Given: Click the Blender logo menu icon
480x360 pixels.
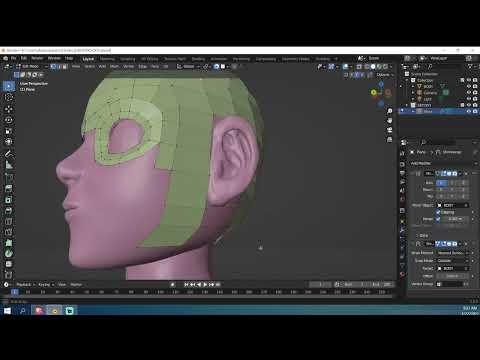Looking at the screenshot, I should (5, 58).
